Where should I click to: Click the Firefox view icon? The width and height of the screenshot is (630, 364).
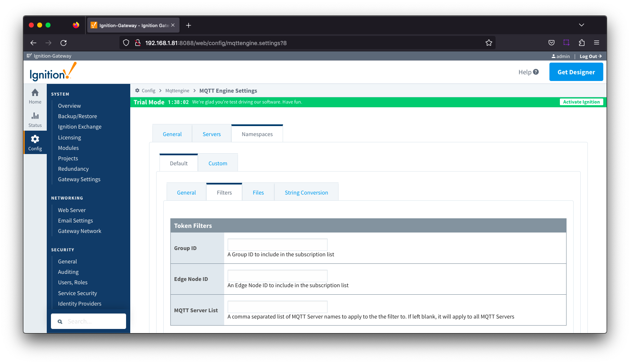(x=76, y=25)
